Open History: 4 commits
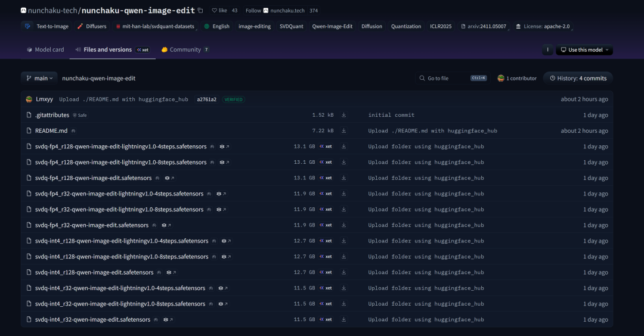This screenshot has height=336, width=644. point(578,78)
